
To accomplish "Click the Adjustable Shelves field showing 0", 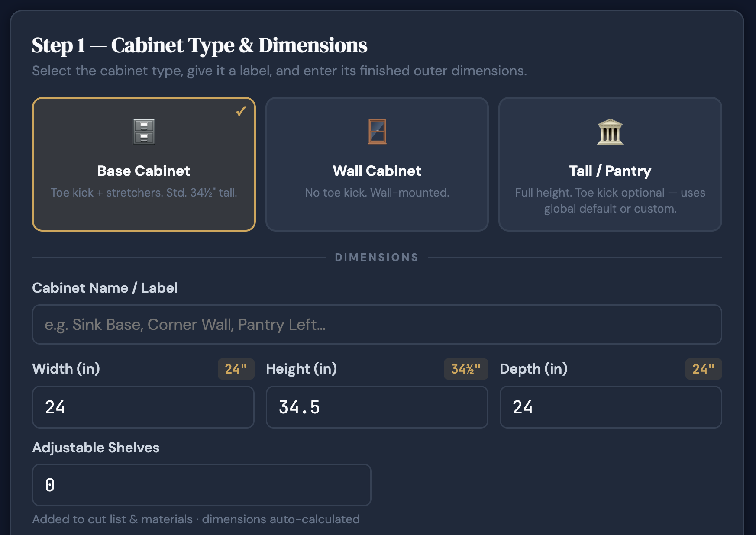I will 201,485.
